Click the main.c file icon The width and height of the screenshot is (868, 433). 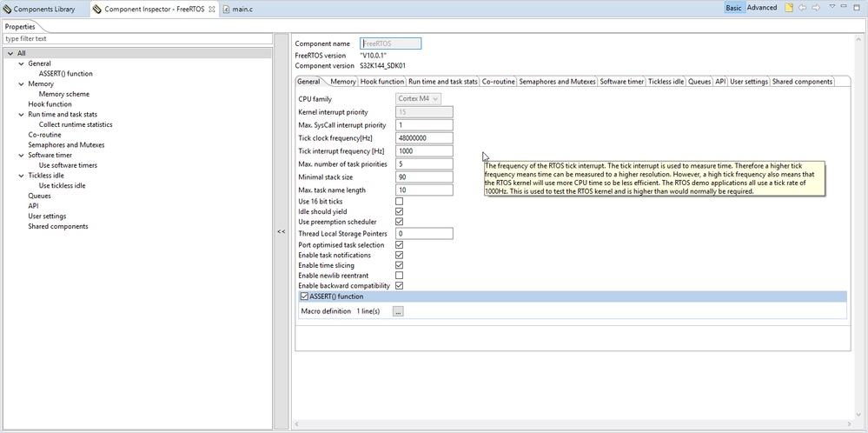click(227, 9)
